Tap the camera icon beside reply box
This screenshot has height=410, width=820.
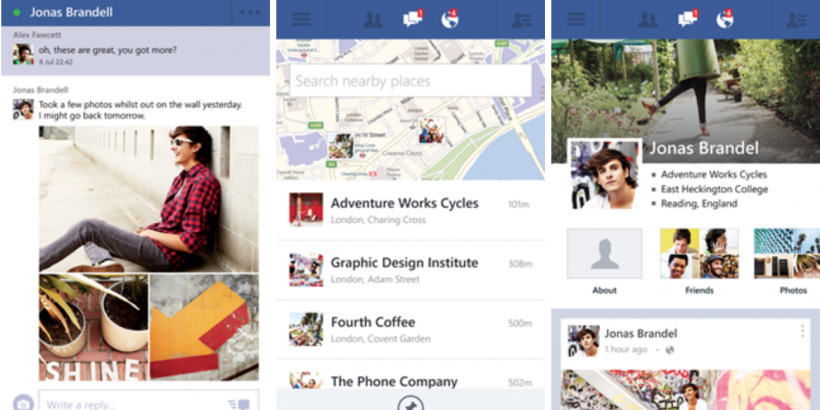(23, 404)
